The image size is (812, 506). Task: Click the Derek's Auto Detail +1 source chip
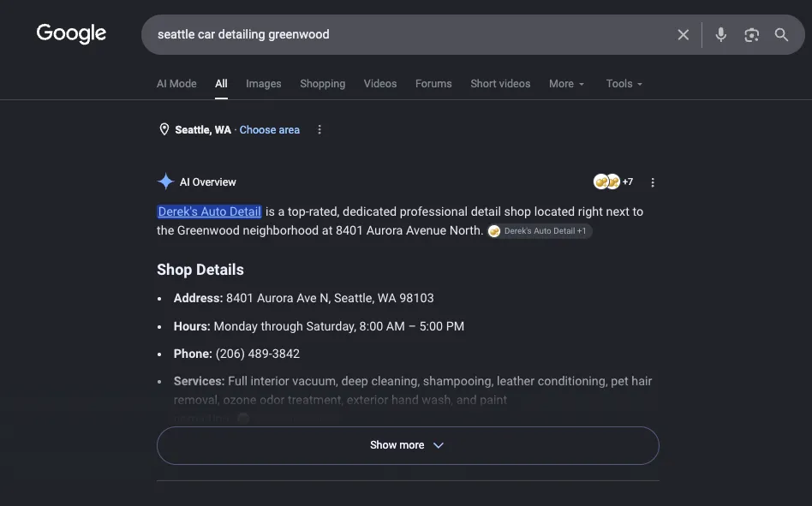pos(540,231)
